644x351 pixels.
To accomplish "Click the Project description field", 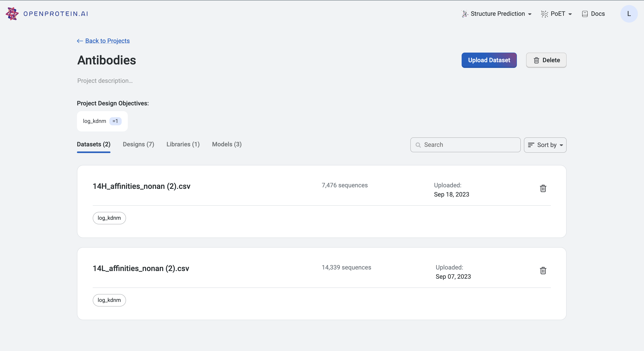I will click(x=105, y=81).
